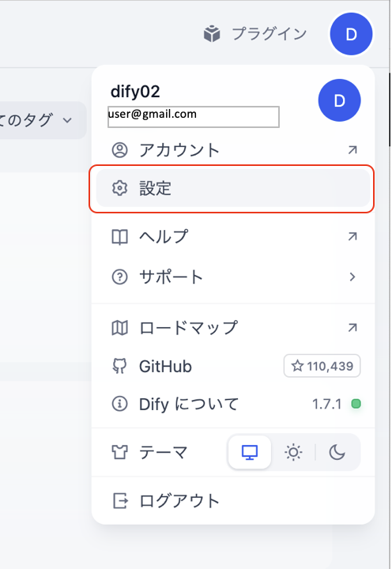Click the サポート question mark icon

[119, 277]
